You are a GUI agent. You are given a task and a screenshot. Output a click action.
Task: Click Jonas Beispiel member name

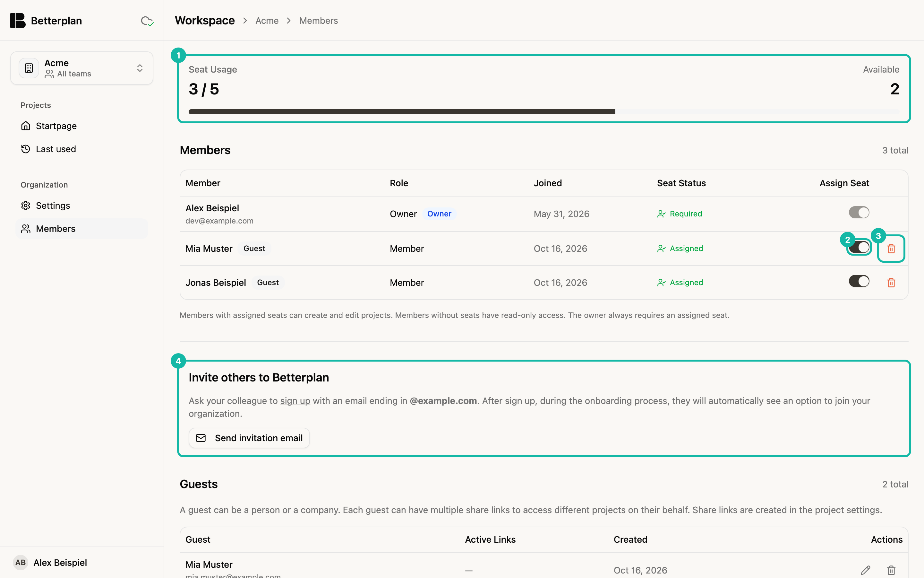(215, 283)
